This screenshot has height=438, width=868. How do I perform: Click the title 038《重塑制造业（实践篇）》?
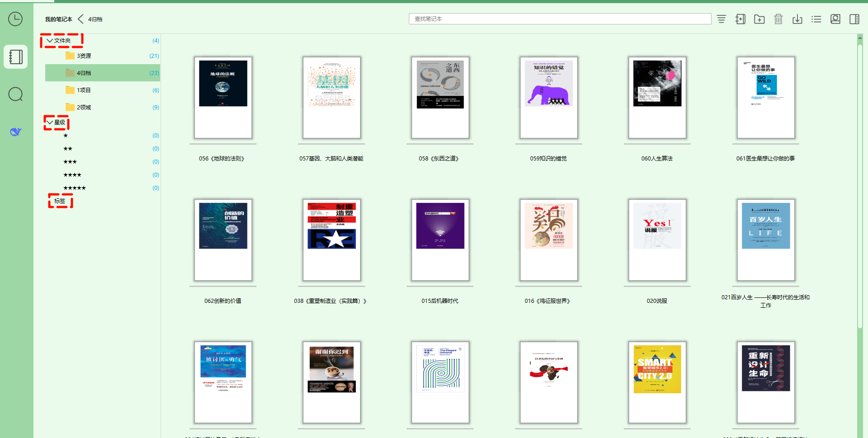tap(330, 301)
